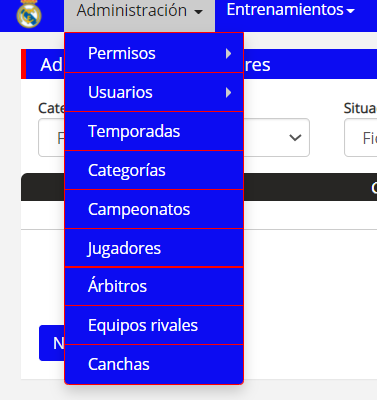Viewport: 377px width, 400px height.
Task: Choose Temporadas from the dropdown menu
Action: pos(154,131)
